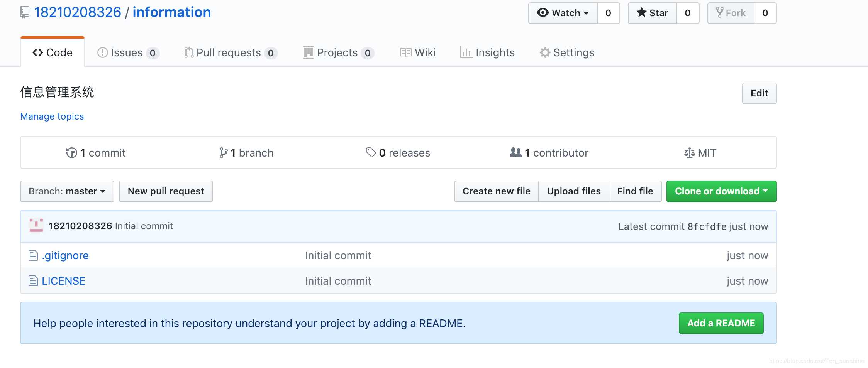Screen dimensions: 868x368
Task: Switch to the Code tab
Action: tap(53, 52)
